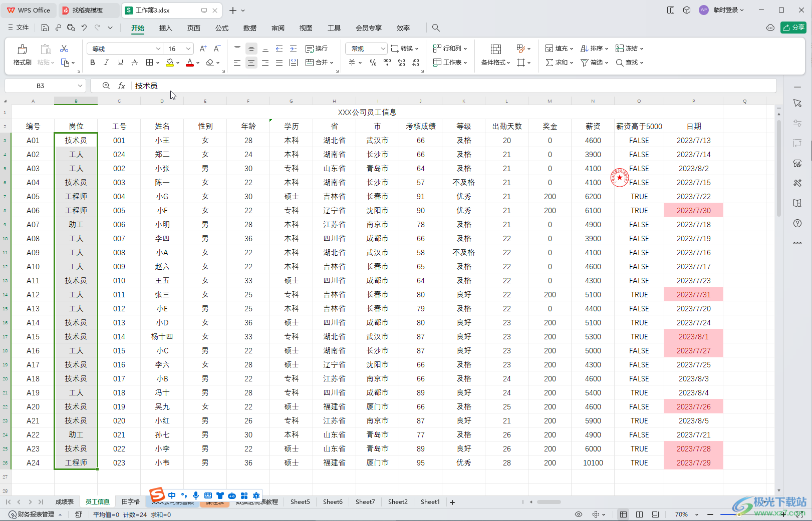
Task: Expand the font name 等线 dropdown
Action: 158,49
